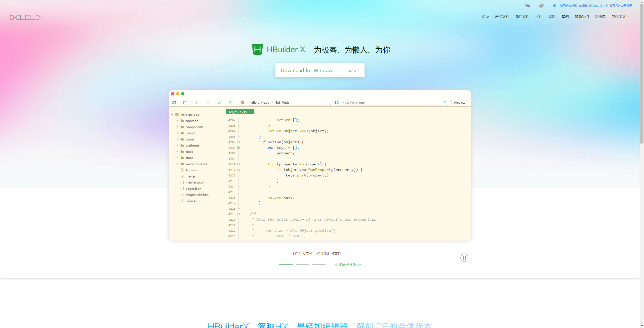Open the 更多高级技巧 link
The height and width of the screenshot is (328, 644).
click(x=348, y=264)
